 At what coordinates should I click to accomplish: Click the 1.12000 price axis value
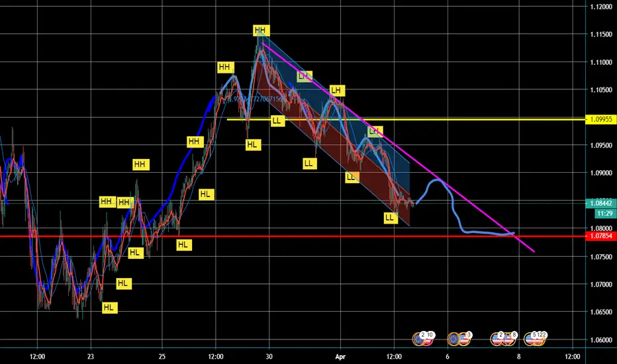[601, 7]
